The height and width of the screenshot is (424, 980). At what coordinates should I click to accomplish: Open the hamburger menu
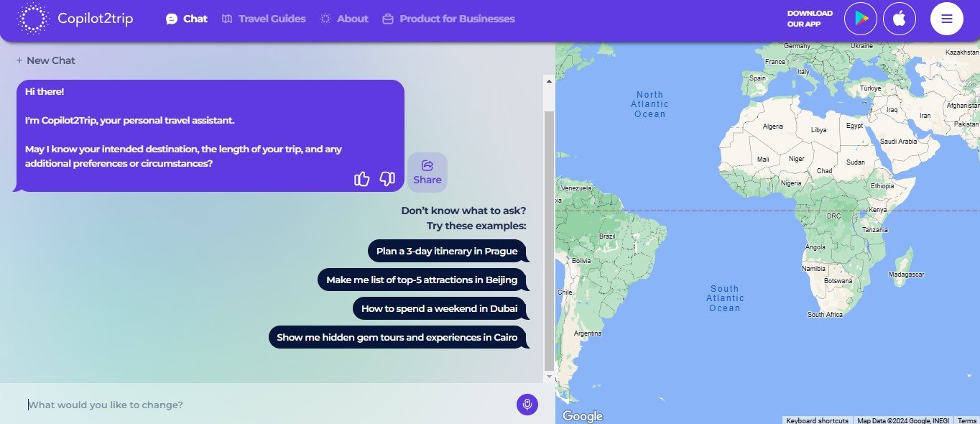pyautogui.click(x=946, y=19)
